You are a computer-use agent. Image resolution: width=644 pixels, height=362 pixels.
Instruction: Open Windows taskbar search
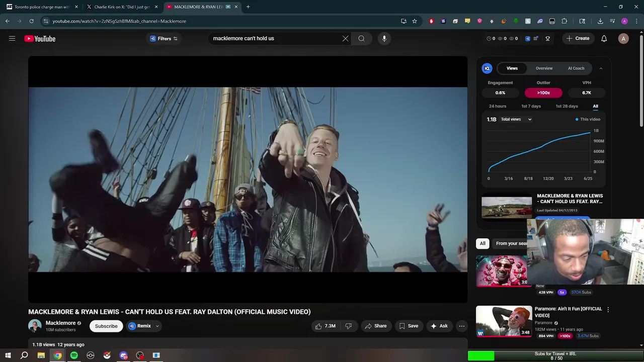click(24, 355)
